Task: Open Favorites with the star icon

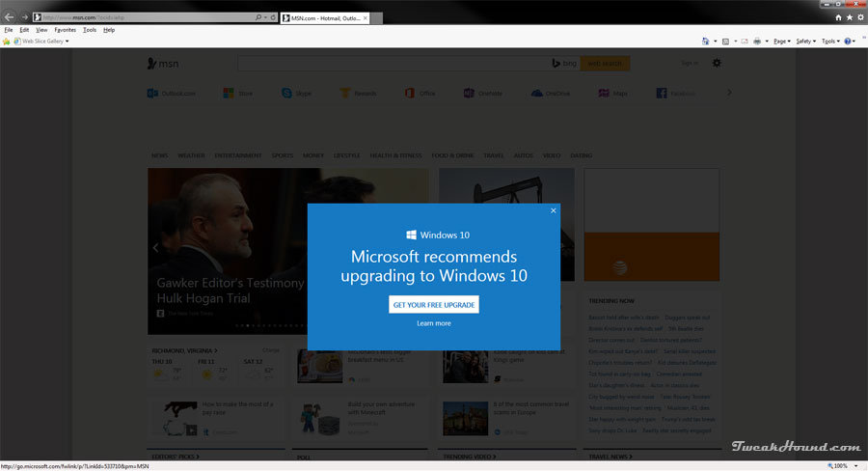Action: pos(849,17)
